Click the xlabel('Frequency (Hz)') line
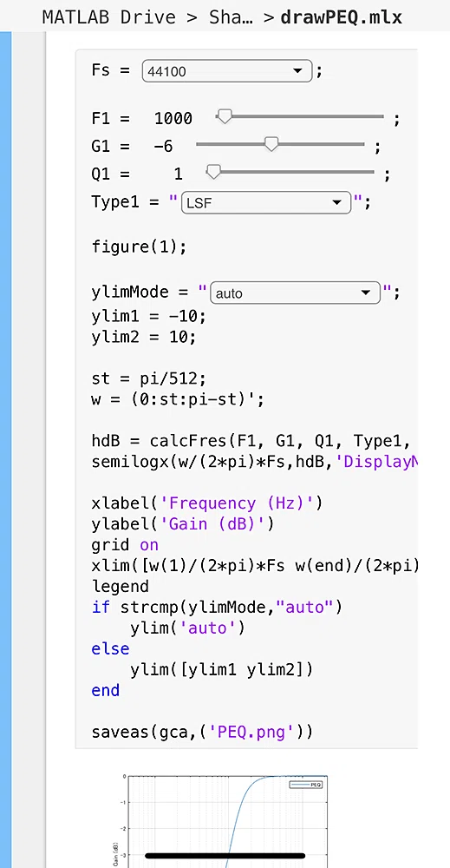450x868 pixels. (206, 503)
